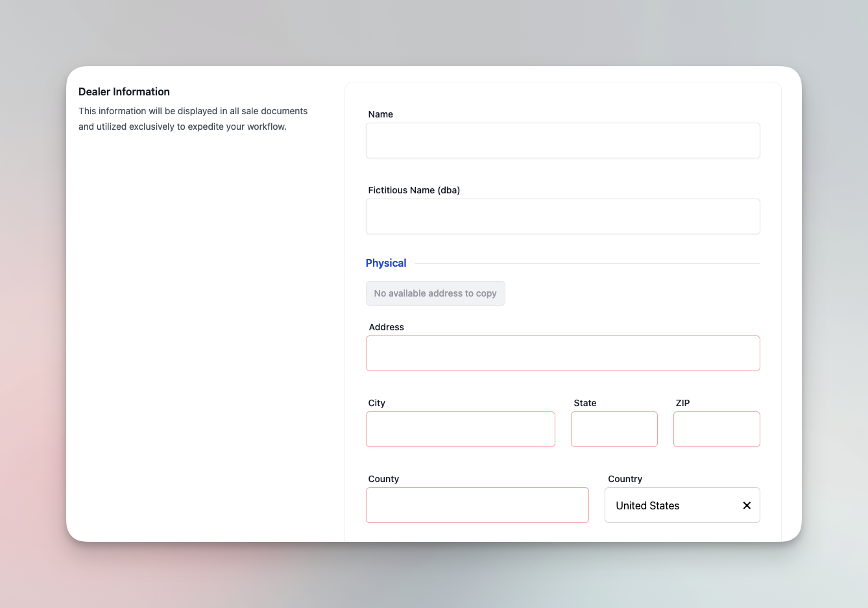Click the County input field
Screen dimensions: 868x608
[477, 505]
